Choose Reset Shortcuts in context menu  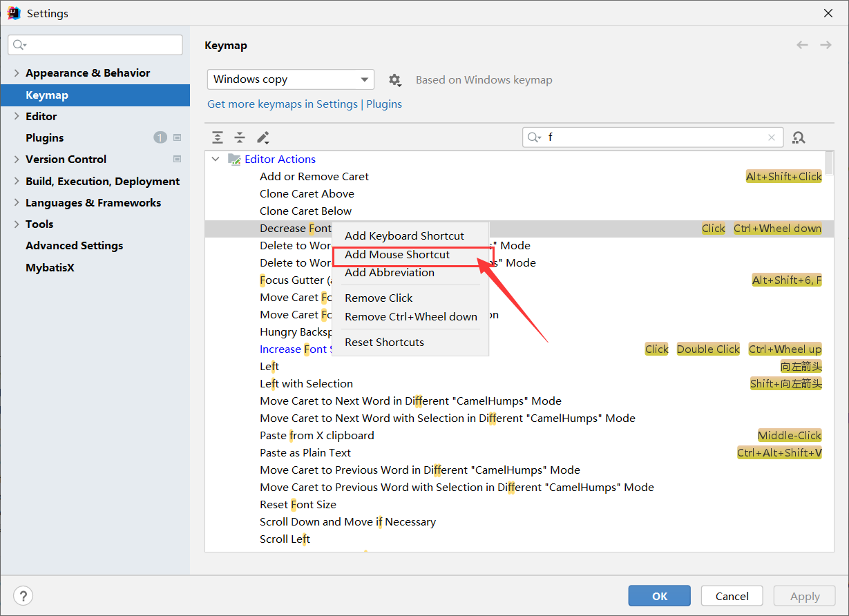point(384,343)
